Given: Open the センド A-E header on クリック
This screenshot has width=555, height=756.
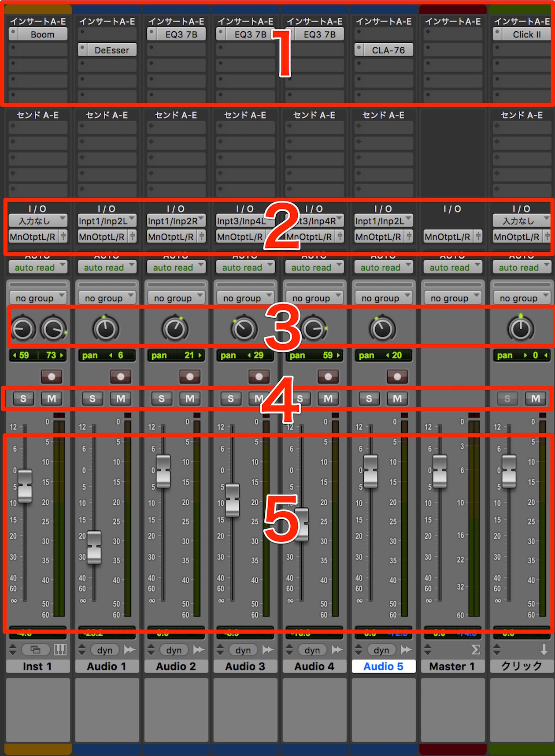Looking at the screenshot, I should tap(522, 115).
